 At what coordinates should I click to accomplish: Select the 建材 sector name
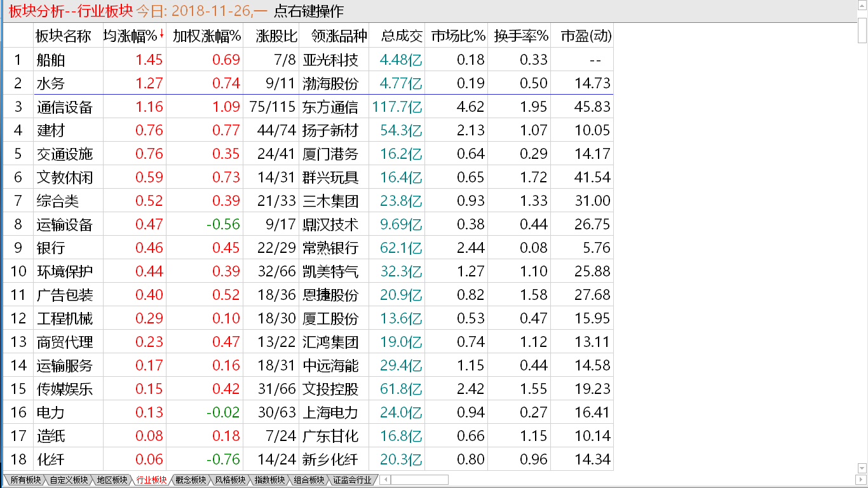51,130
